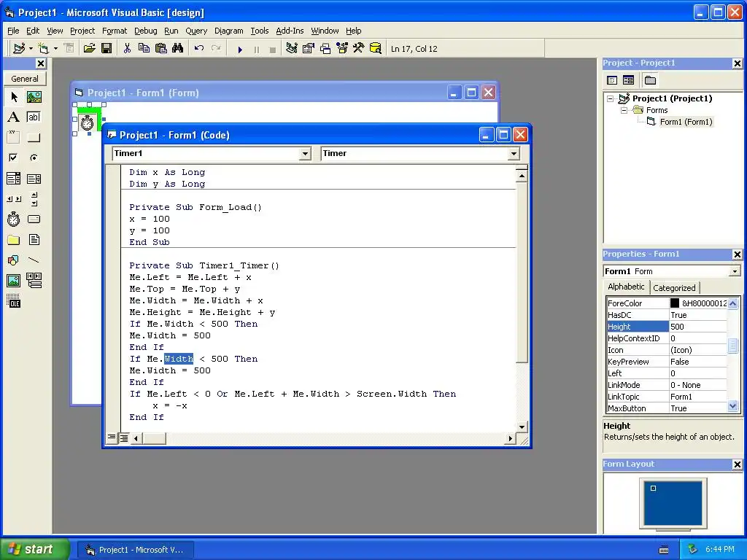Open the Object Browser from toolbar
The image size is (747, 560).
[342, 48]
